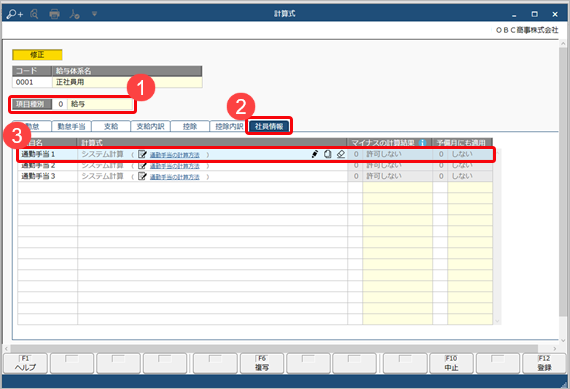Click the document preview magnifier icon
The width and height of the screenshot is (570, 389).
pyautogui.click(x=34, y=14)
